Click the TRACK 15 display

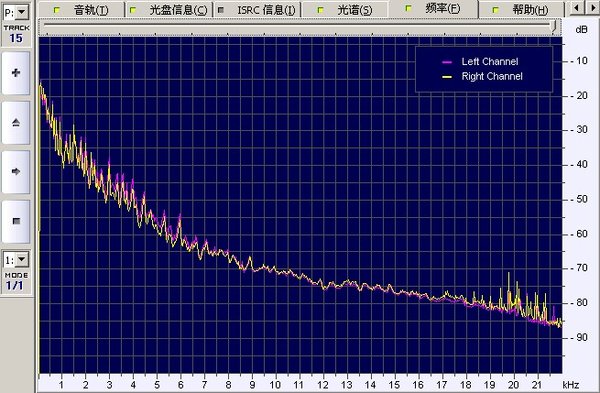(x=16, y=34)
